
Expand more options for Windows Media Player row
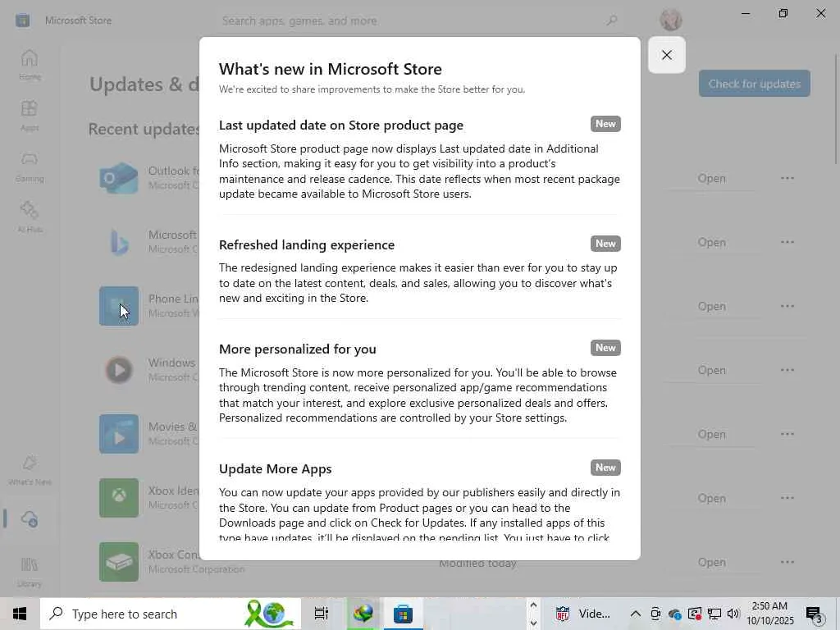click(x=787, y=370)
